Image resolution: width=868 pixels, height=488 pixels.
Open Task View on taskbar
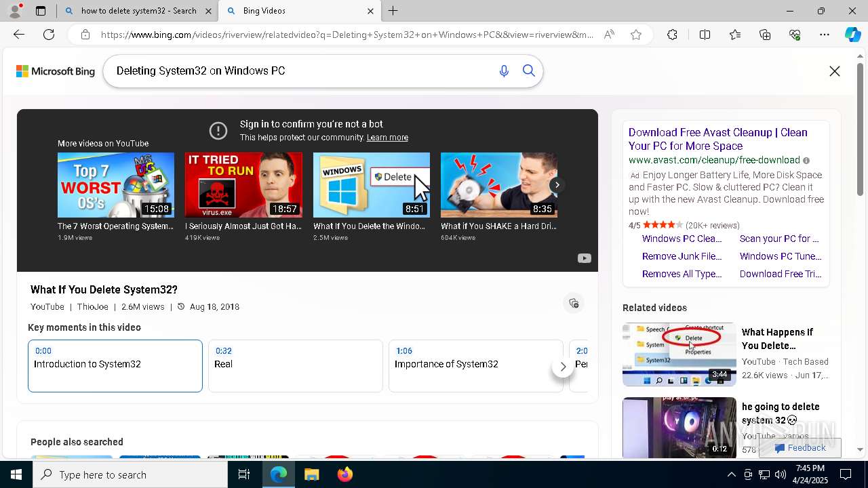[x=244, y=474]
